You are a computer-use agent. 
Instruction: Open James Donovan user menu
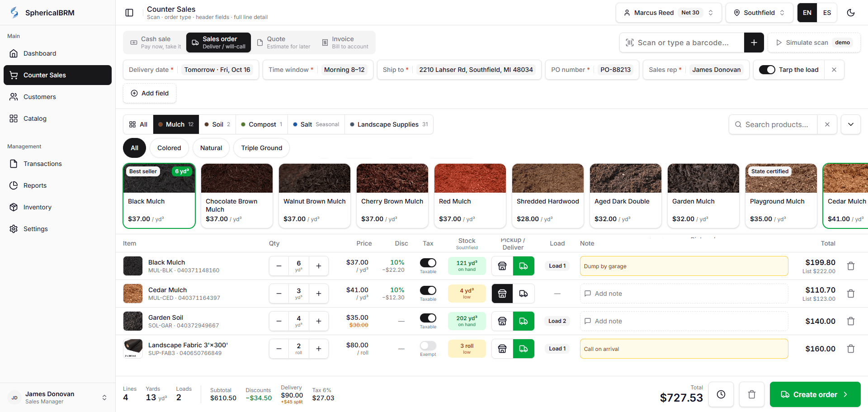point(57,398)
